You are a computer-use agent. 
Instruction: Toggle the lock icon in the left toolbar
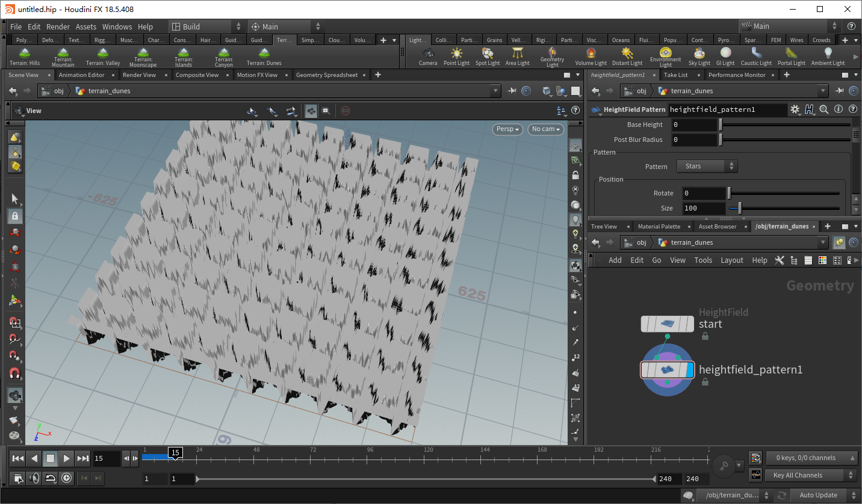coord(15,215)
